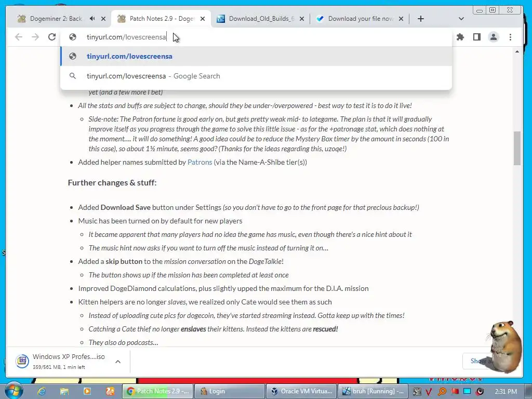The height and width of the screenshot is (399, 532).
Task: Open the 2:31 PM taskbar clock
Action: pyautogui.click(x=506, y=392)
